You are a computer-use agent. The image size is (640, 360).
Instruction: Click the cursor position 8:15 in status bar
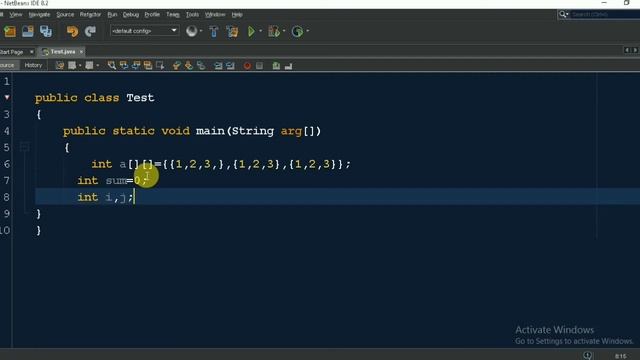620,356
